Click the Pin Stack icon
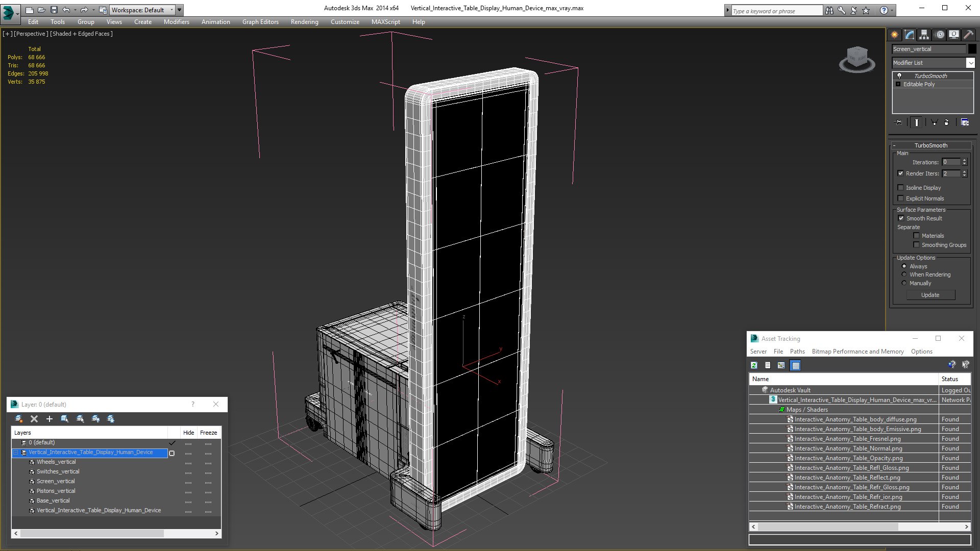Screen dimensions: 980x551 pyautogui.click(x=899, y=122)
